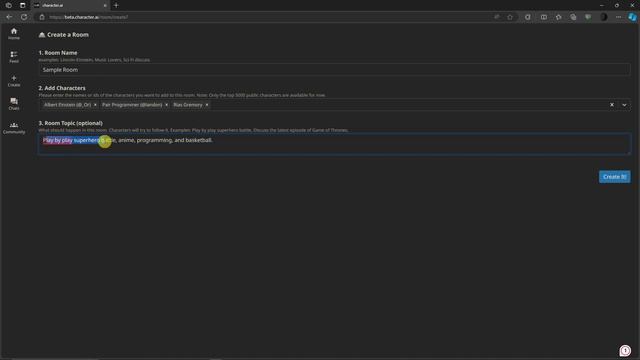
Task: Open the favorites list
Action: coord(558,17)
